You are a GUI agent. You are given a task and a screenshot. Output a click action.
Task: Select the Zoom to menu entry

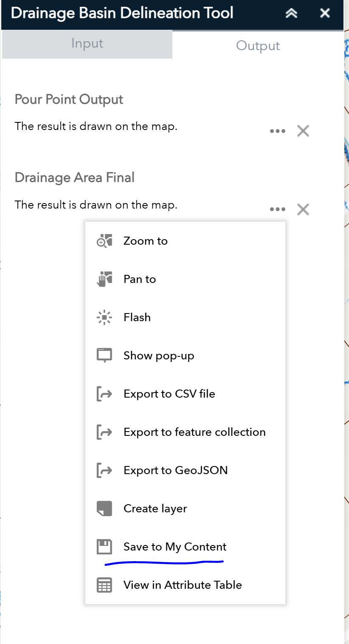(x=146, y=241)
